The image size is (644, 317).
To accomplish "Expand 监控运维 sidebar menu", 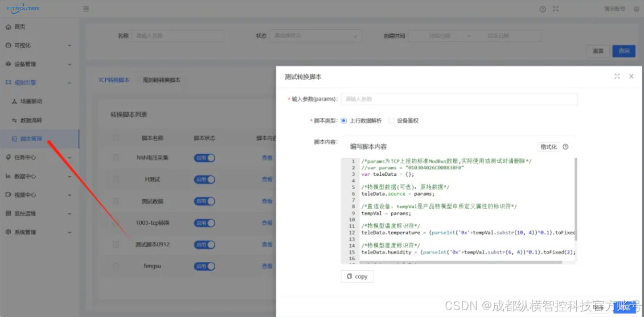I will click(x=39, y=213).
